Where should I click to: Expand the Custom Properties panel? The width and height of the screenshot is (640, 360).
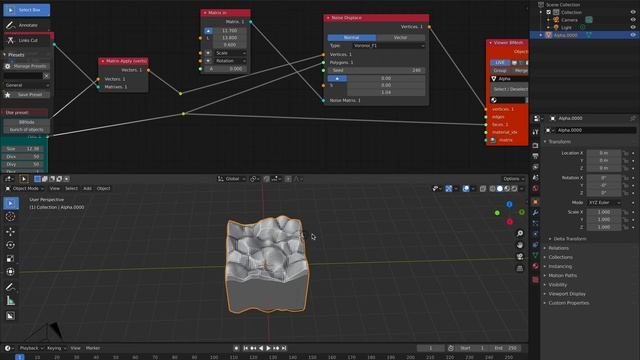click(569, 303)
